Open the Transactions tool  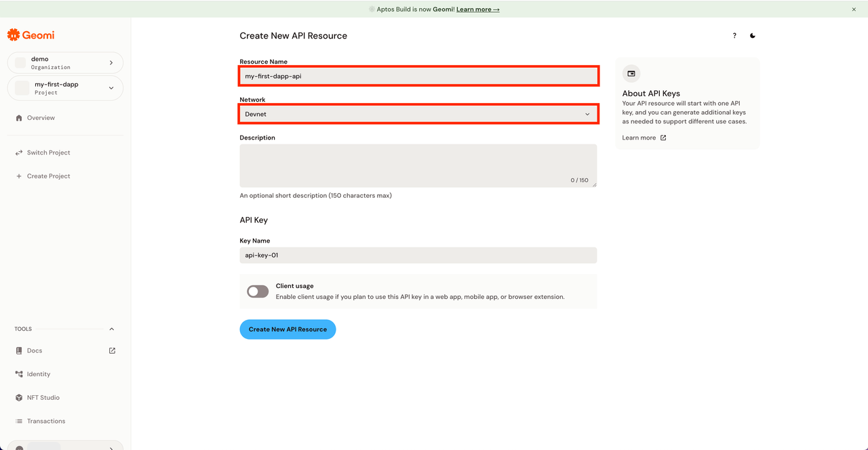point(45,421)
